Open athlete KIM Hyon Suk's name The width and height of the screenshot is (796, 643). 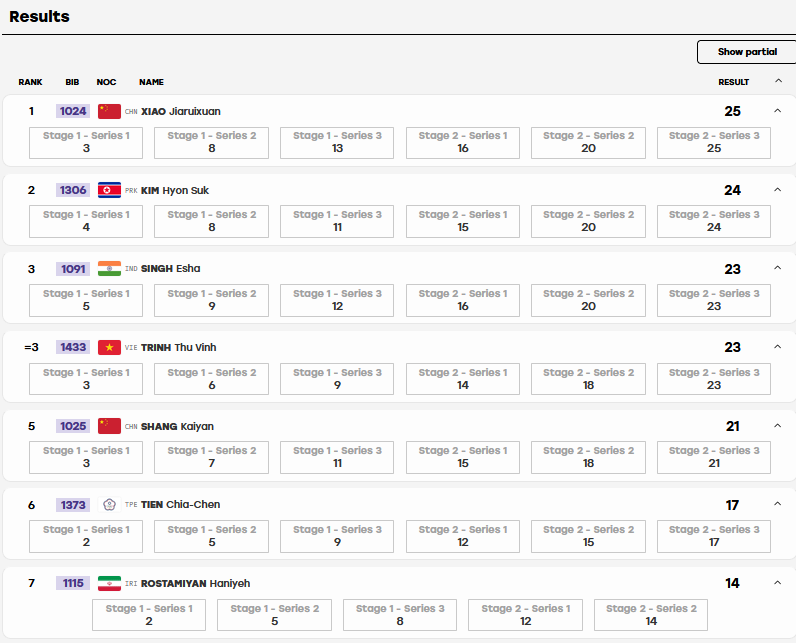[175, 190]
